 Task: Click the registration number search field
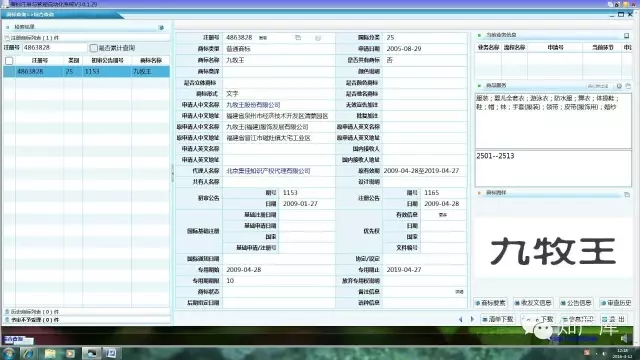click(x=55, y=48)
